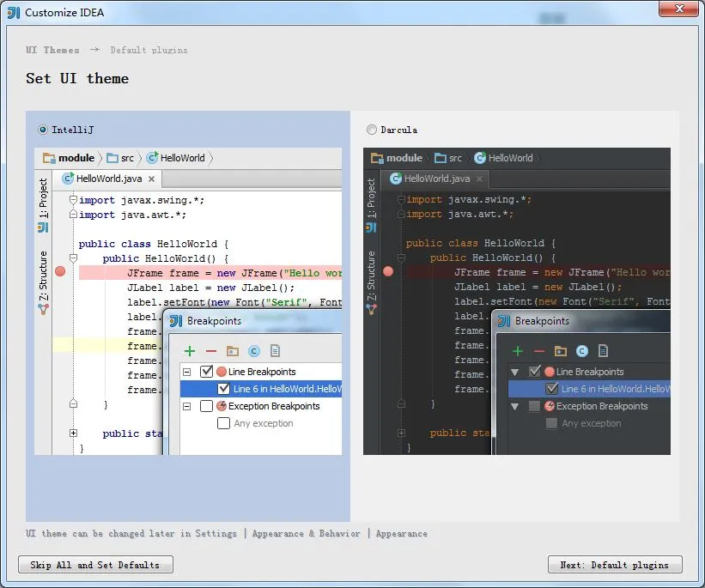Click Any exception row label in Darcula preview
The height and width of the screenshot is (588, 705).
point(592,423)
